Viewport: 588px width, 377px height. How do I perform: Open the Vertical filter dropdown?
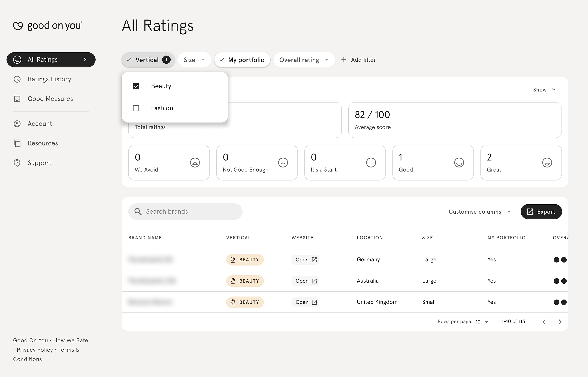(x=148, y=60)
